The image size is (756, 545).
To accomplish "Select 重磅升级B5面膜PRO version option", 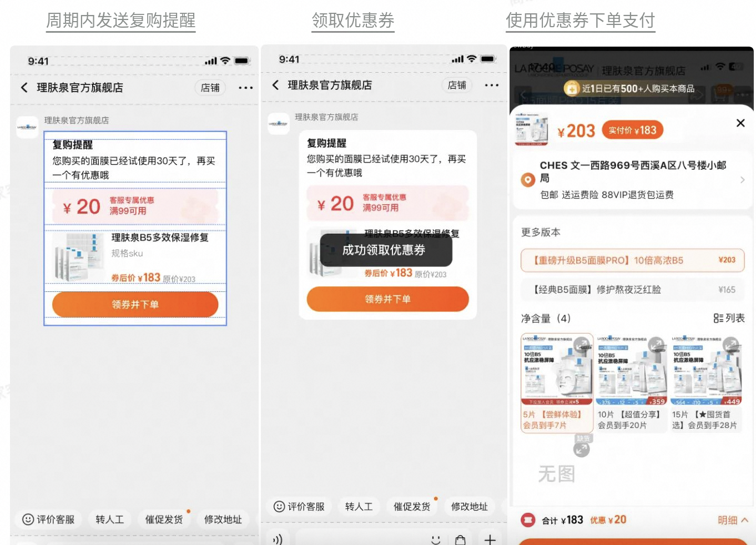I will (x=632, y=260).
